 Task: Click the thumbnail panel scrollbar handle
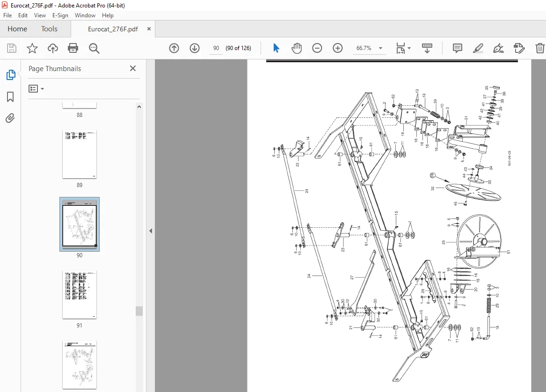click(139, 311)
